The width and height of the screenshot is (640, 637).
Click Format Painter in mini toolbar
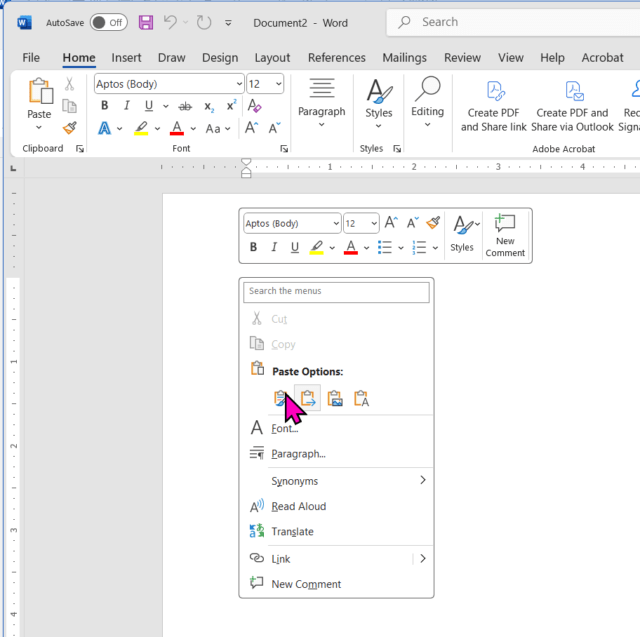tap(433, 223)
